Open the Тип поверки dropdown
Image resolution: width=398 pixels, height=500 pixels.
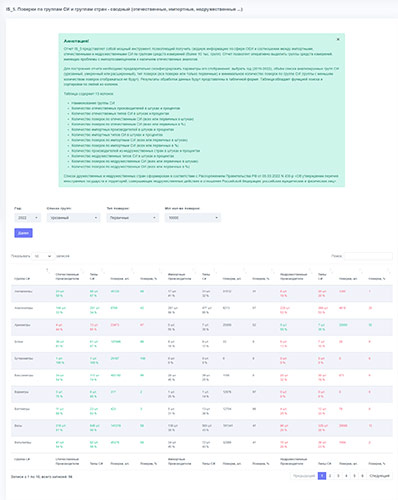[133, 218]
